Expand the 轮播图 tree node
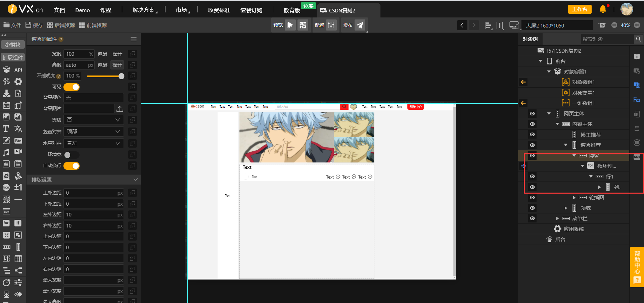 tap(574, 198)
